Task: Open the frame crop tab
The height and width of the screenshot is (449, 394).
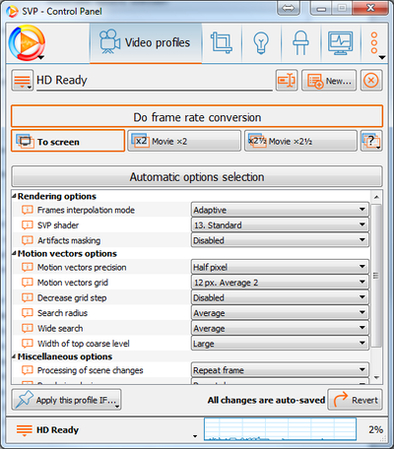Action: click(x=221, y=43)
